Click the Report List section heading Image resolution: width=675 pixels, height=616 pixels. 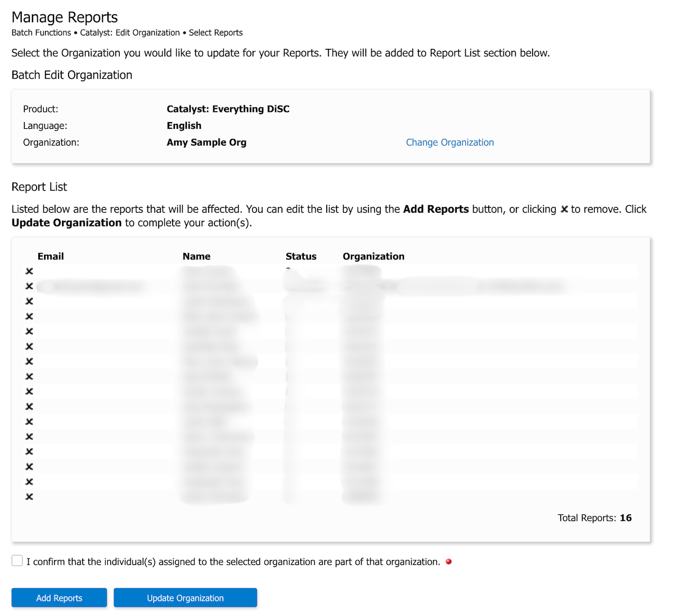(39, 187)
